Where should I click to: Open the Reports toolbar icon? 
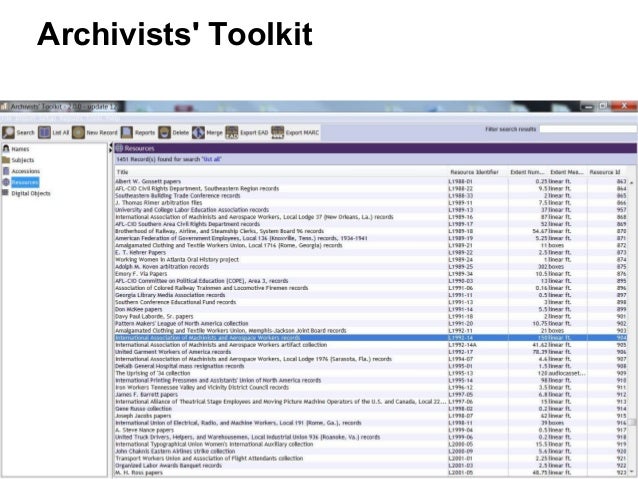[127, 132]
